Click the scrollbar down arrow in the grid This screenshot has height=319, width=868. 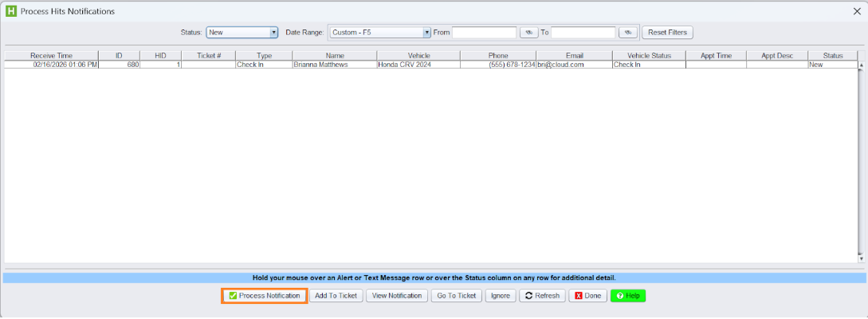pos(861,258)
